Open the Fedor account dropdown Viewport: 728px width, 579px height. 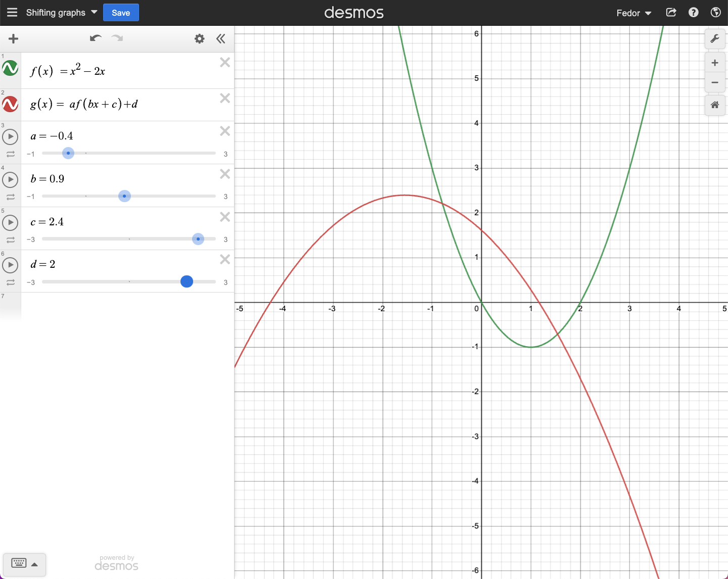pyautogui.click(x=633, y=13)
